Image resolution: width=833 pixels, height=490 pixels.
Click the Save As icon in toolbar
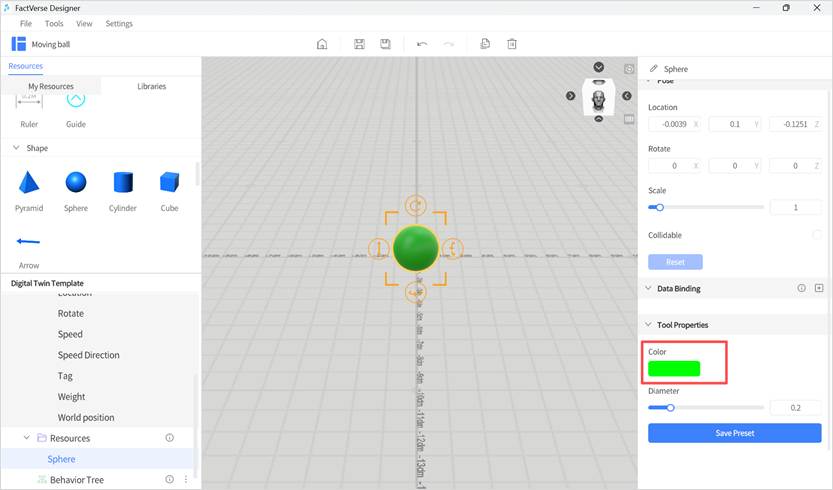[385, 44]
